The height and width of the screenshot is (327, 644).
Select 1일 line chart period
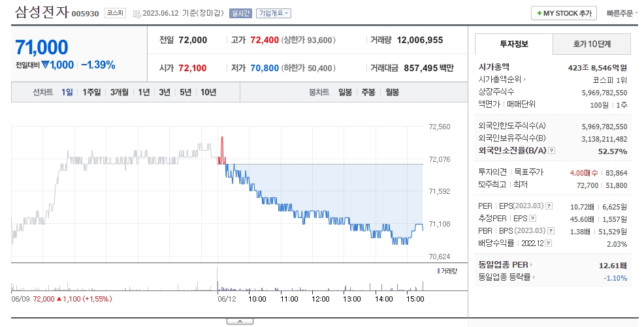pyautogui.click(x=67, y=92)
